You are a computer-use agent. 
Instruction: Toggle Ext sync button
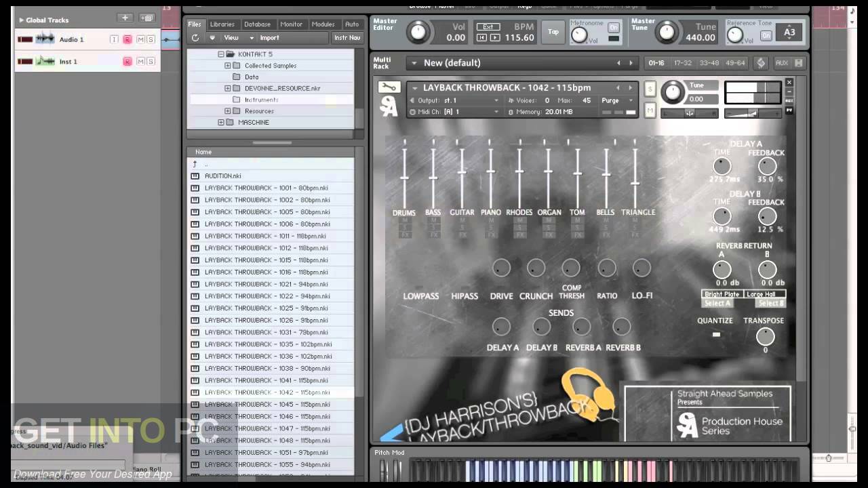[488, 27]
